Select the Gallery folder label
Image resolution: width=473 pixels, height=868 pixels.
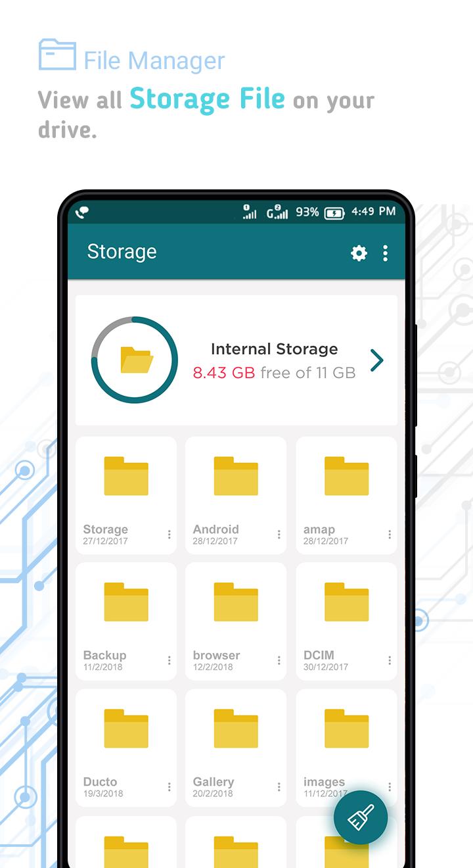click(x=214, y=782)
